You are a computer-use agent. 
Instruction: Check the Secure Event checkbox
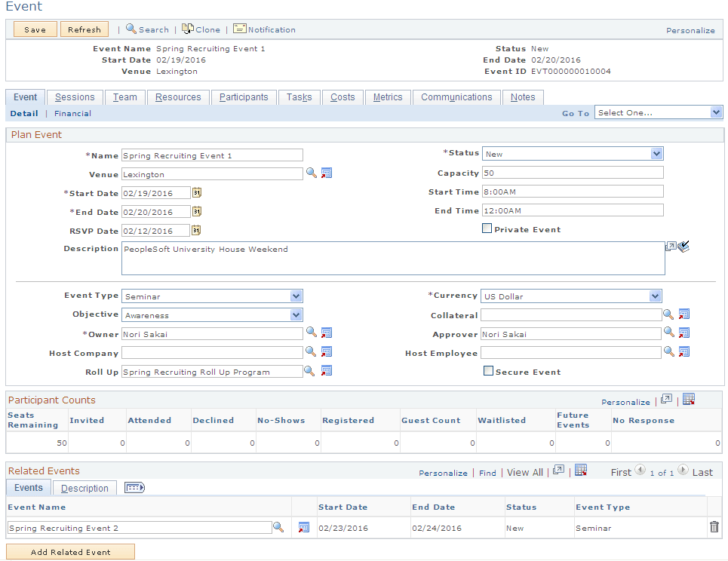[x=487, y=371]
